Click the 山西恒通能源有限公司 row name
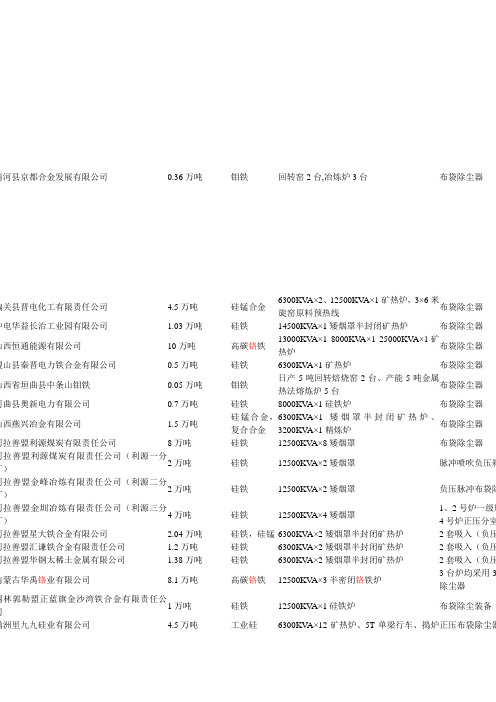 coord(40,346)
